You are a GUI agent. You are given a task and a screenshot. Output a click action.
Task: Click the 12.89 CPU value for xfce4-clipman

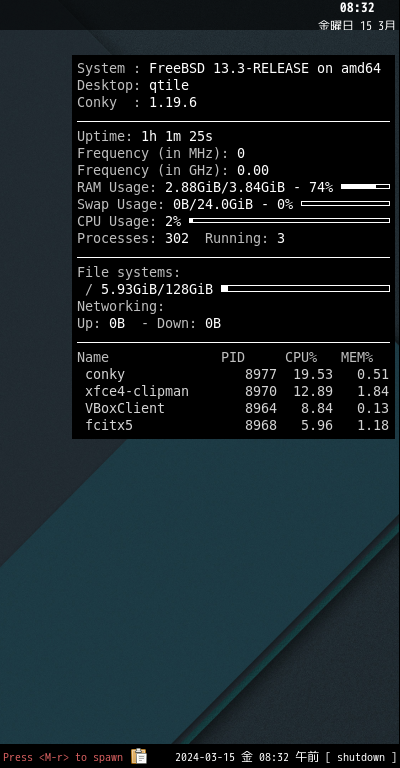pyautogui.click(x=313, y=391)
